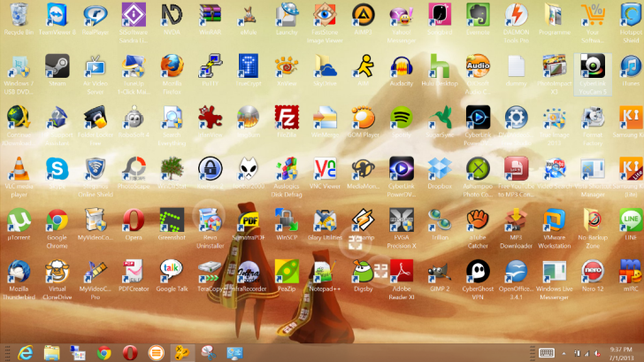Open the Glary Utilities shortcut
The width and height of the screenshot is (644, 362).
325,220
